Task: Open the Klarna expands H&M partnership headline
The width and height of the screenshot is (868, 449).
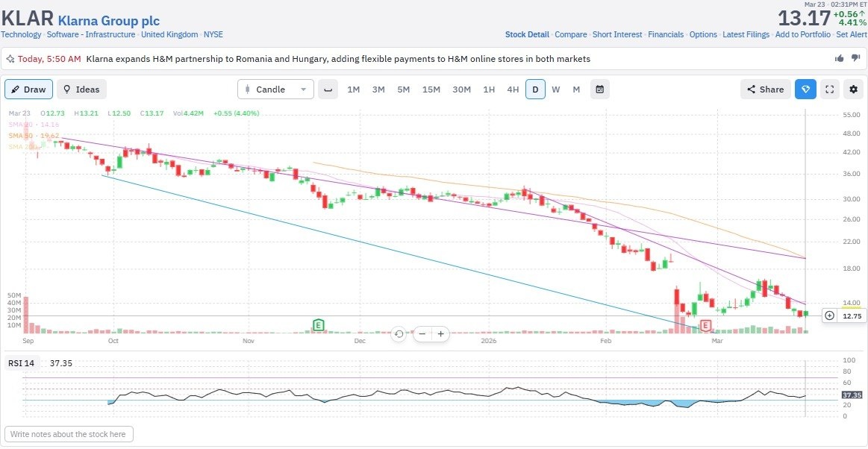Action: 338,59
